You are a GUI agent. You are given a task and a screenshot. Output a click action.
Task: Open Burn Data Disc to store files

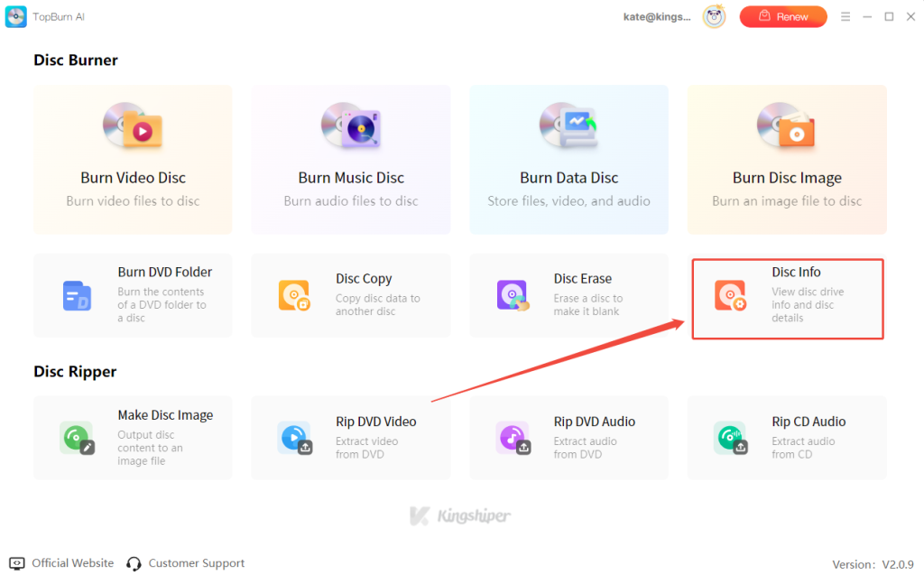click(x=568, y=159)
